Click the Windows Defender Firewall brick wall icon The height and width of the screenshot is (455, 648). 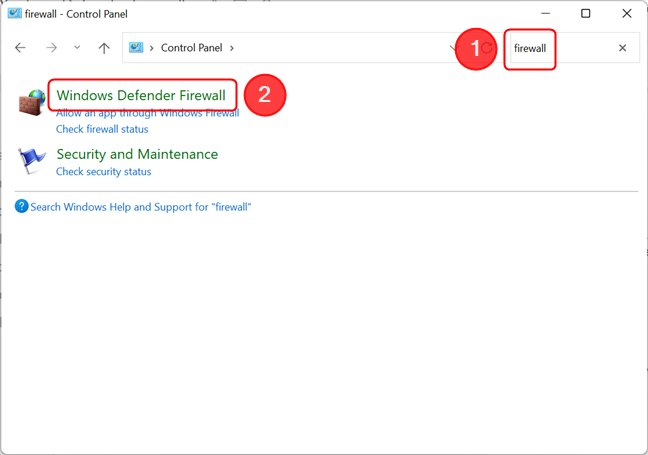tap(32, 102)
